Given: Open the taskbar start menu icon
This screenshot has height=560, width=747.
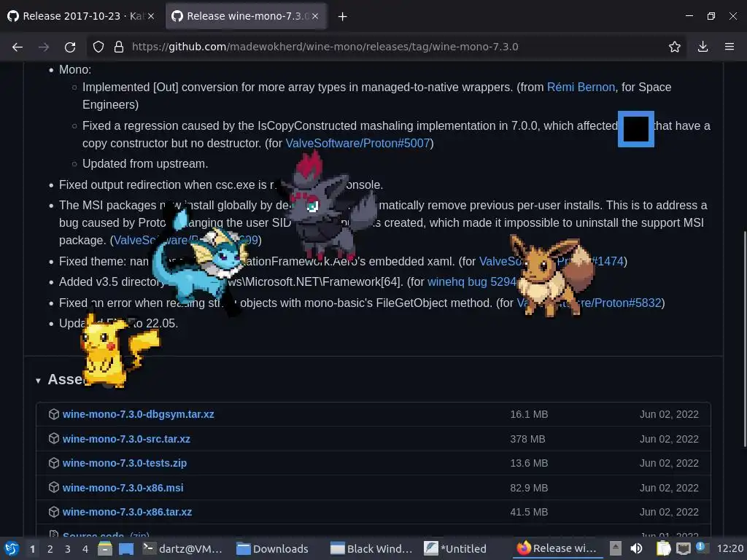Looking at the screenshot, I should 12,548.
